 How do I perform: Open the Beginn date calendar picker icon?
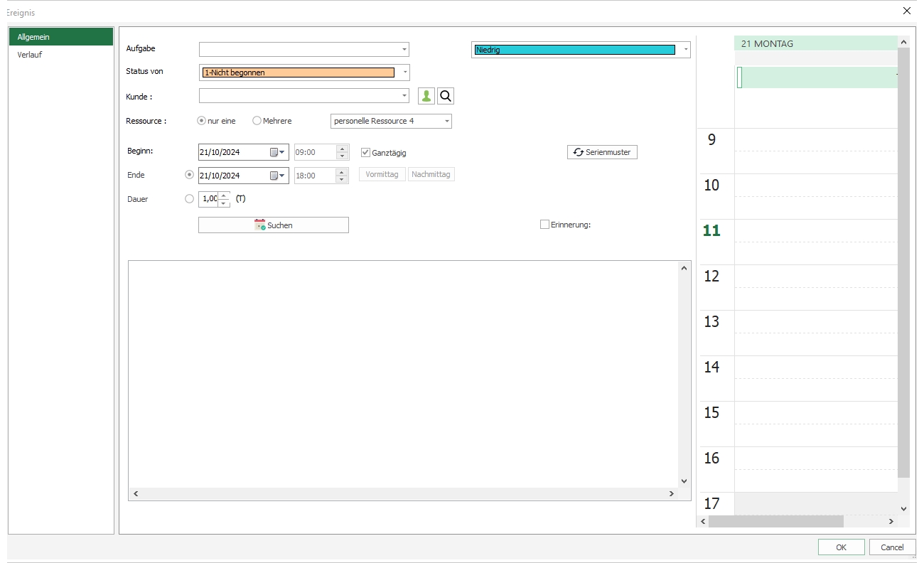click(276, 152)
